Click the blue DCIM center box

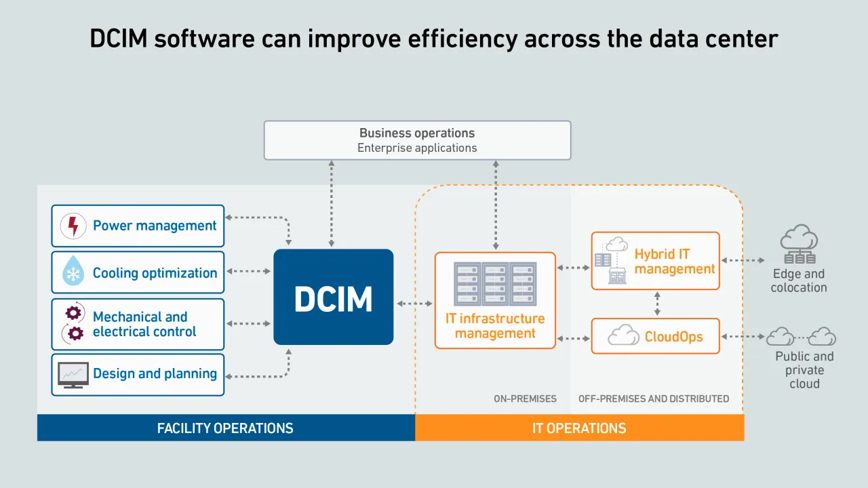pos(333,297)
